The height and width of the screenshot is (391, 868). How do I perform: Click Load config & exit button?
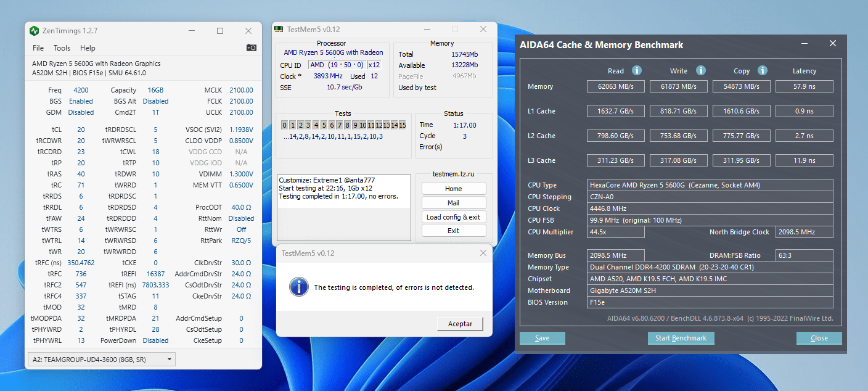click(x=454, y=217)
